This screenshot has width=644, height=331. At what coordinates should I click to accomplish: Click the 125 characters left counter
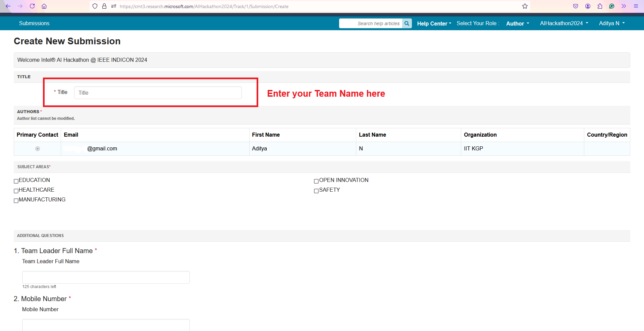tap(39, 287)
